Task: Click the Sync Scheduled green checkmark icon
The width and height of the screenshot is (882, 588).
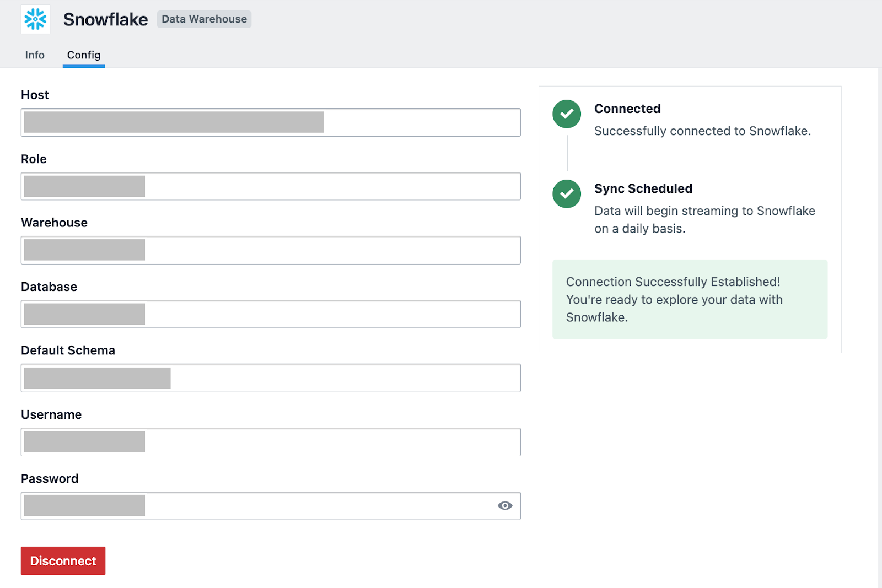Action: point(567,194)
